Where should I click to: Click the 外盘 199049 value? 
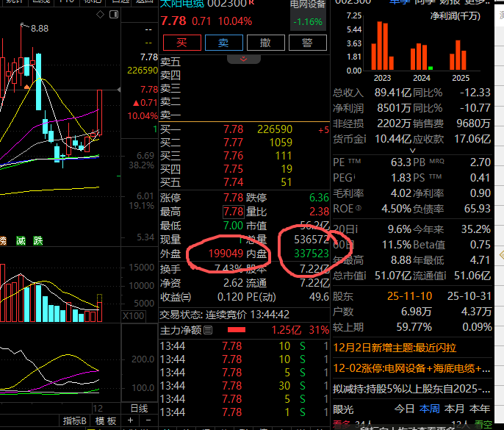click(226, 254)
